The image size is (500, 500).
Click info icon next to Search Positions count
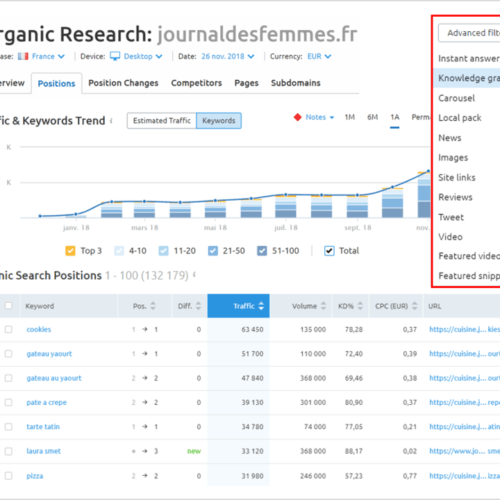click(194, 275)
